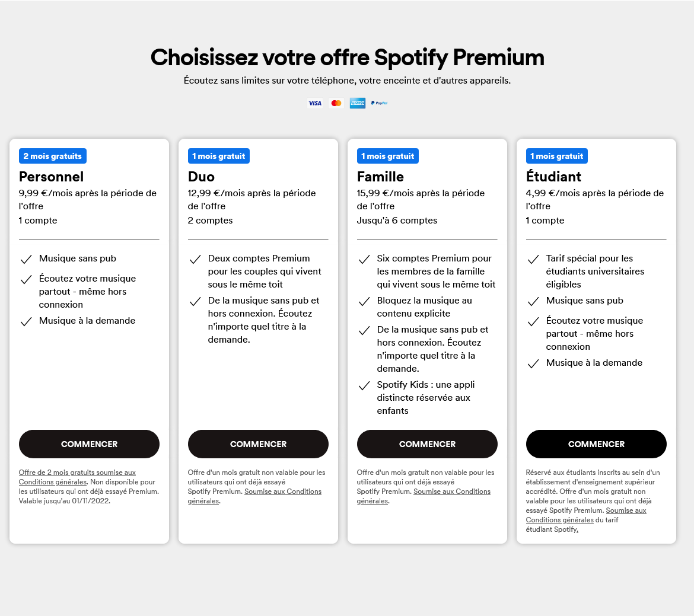Open Duo's Soumise aux Conditions générales link
This screenshot has height=616, width=694.
[254, 496]
